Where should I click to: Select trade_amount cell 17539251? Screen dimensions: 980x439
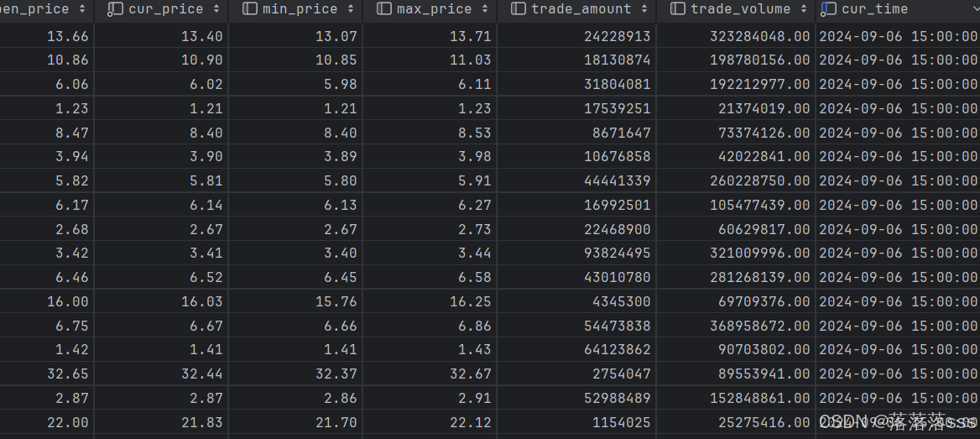pyautogui.click(x=618, y=108)
